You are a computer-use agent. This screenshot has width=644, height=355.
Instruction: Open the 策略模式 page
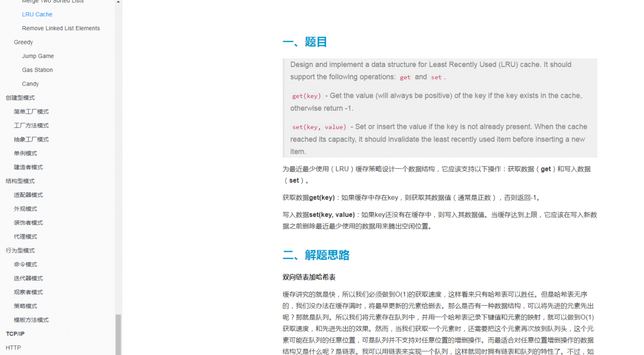point(25,306)
